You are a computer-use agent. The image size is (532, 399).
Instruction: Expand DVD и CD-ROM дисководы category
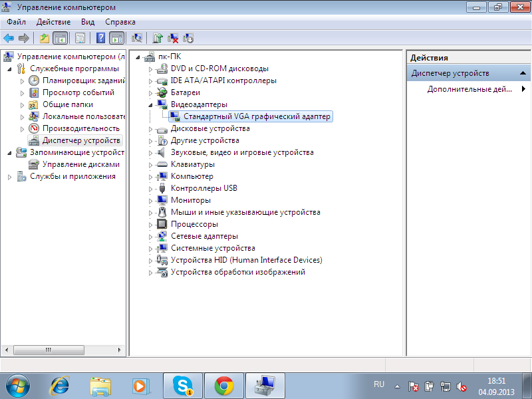click(x=150, y=70)
